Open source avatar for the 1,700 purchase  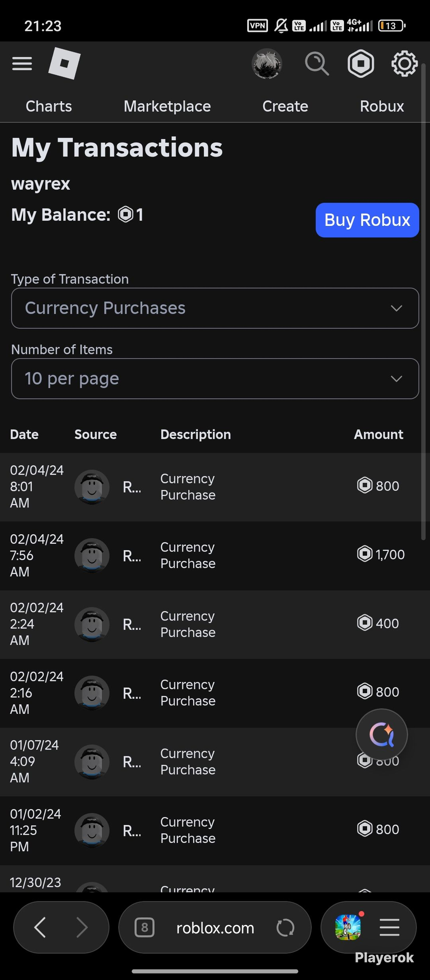pyautogui.click(x=92, y=555)
